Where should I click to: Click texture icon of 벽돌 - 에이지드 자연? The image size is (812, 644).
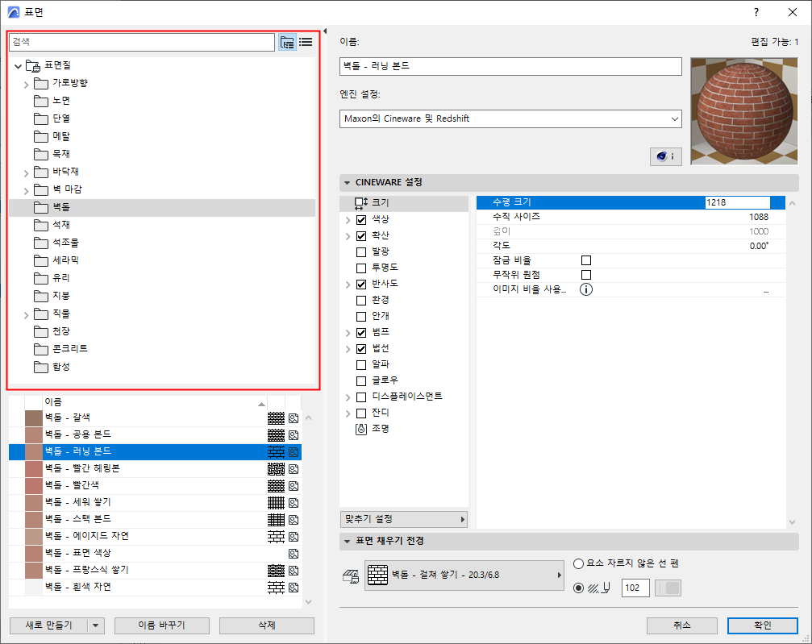[x=294, y=537]
